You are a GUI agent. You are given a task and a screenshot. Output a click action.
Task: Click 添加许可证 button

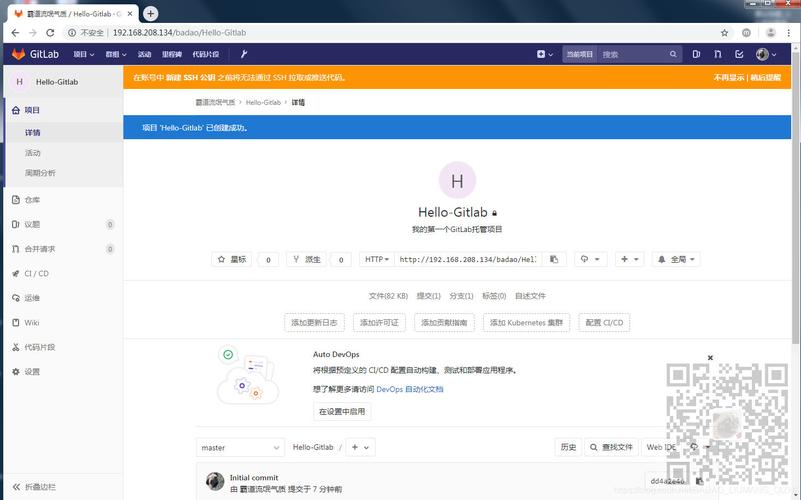pyautogui.click(x=379, y=323)
